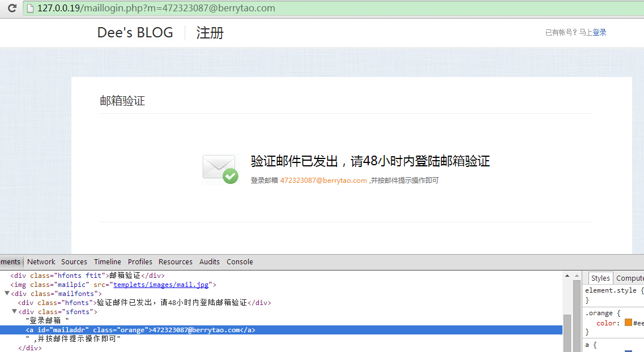Image resolution: width=644 pixels, height=352 pixels.
Task: Collapse the div.mailfonts DOM node
Action: coord(7,293)
